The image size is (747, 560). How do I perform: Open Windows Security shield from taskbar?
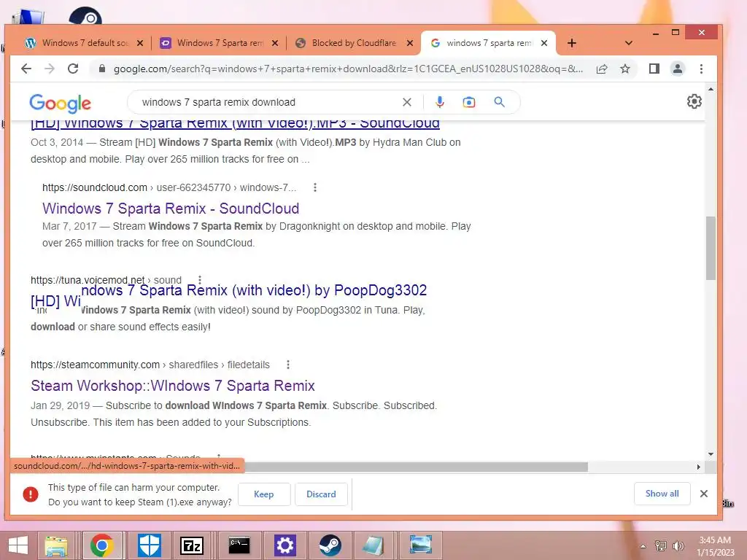click(149, 545)
